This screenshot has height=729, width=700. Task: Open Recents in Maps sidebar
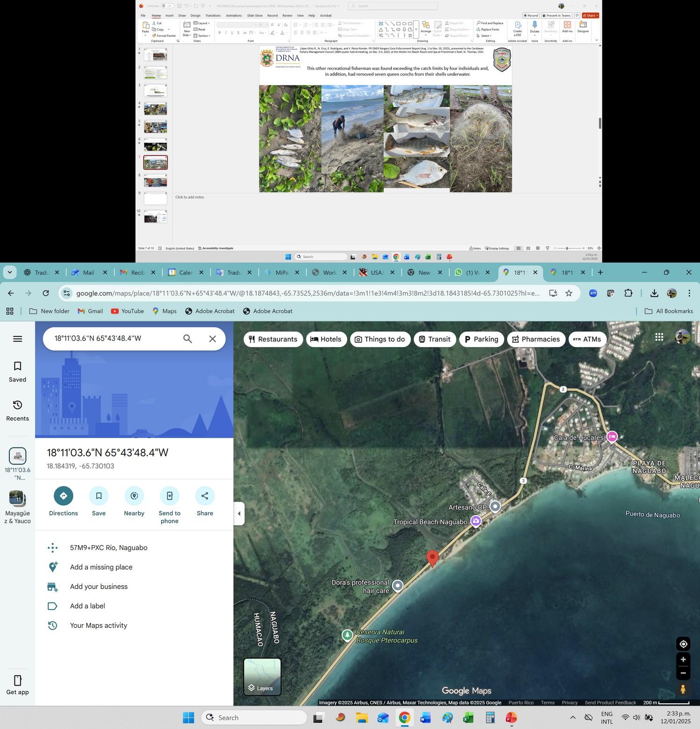pos(17,410)
